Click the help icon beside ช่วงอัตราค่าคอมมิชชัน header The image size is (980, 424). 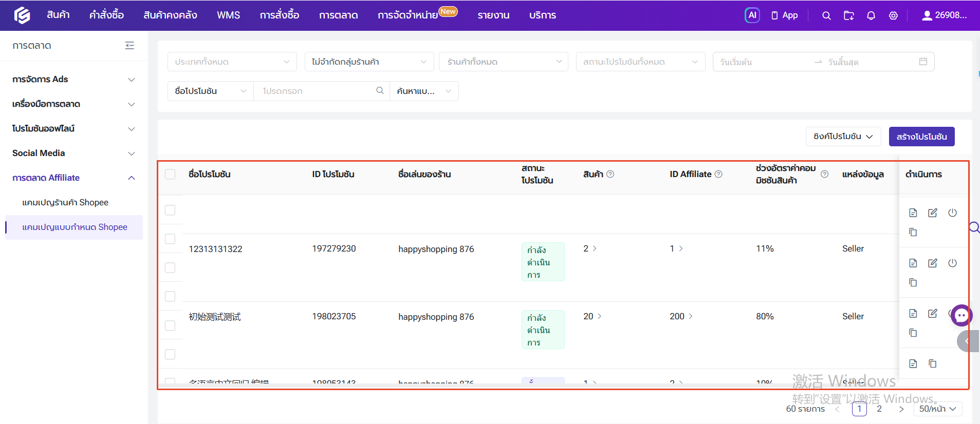coord(824,174)
